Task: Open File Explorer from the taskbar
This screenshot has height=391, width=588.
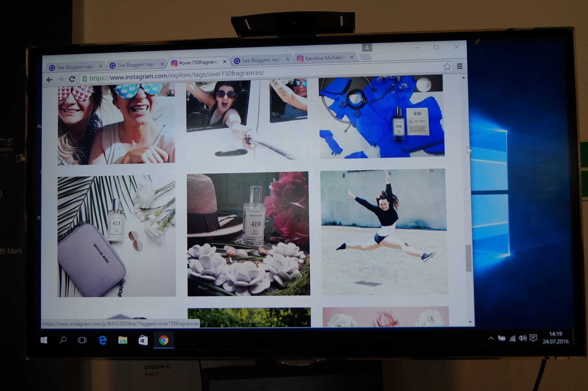Action: [123, 340]
